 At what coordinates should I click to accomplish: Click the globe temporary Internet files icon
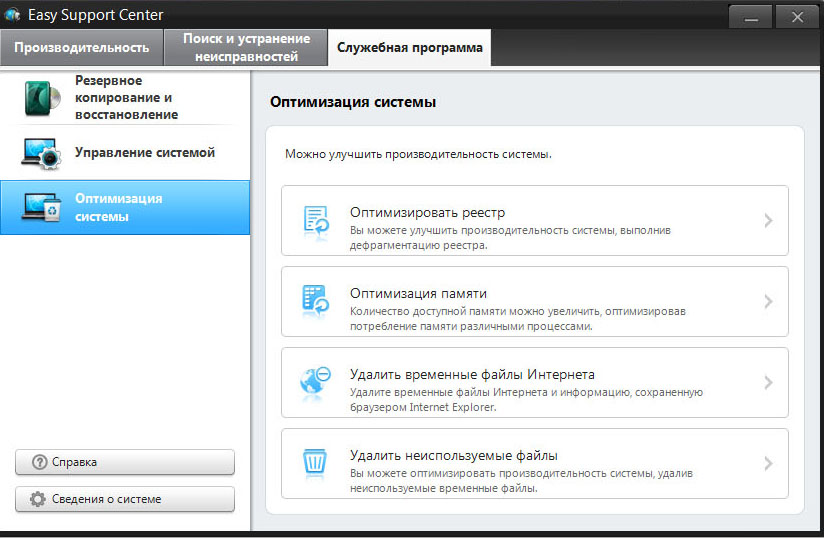315,381
